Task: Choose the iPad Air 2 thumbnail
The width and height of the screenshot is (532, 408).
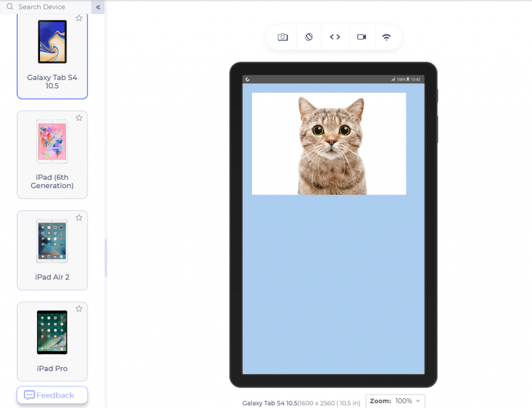Action: (x=52, y=241)
